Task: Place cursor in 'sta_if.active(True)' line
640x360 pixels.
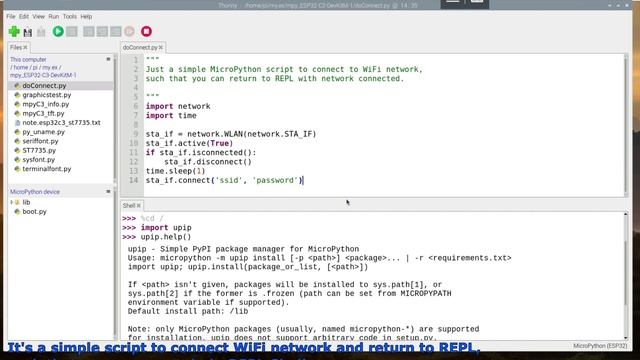Action: coord(189,143)
